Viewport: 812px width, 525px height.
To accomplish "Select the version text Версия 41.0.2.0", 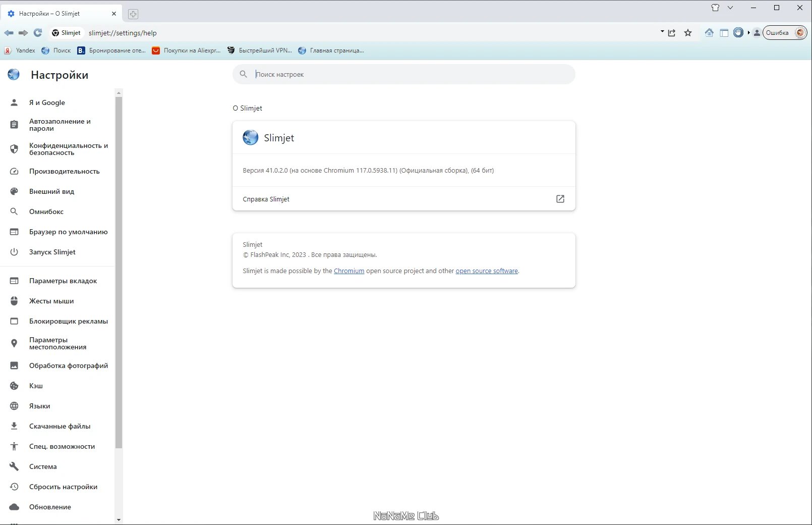I will point(265,171).
